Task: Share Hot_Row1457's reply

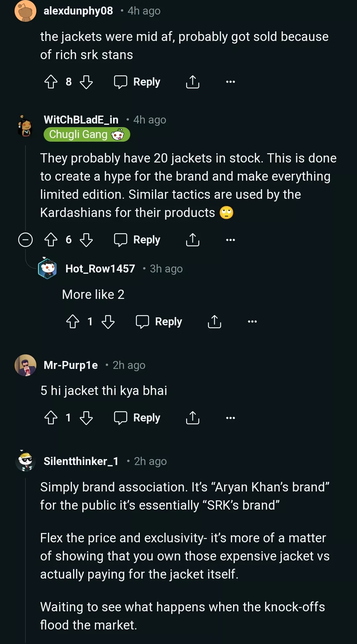Action: (x=214, y=322)
